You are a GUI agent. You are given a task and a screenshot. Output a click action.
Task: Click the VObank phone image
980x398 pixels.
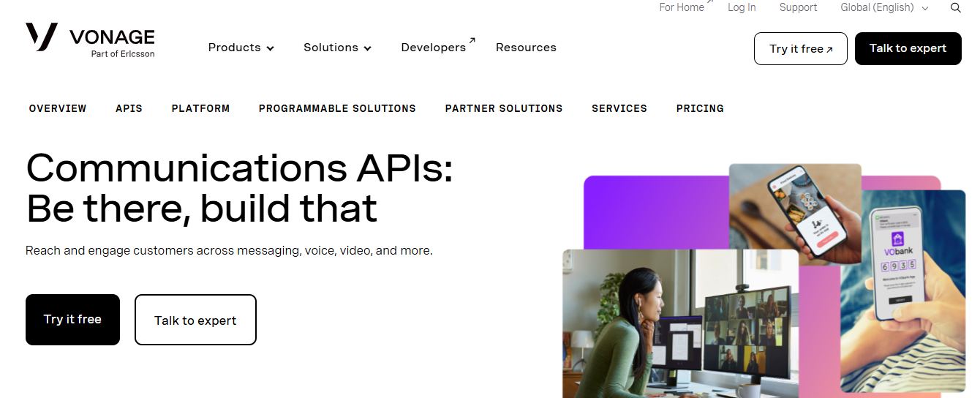tap(903, 291)
